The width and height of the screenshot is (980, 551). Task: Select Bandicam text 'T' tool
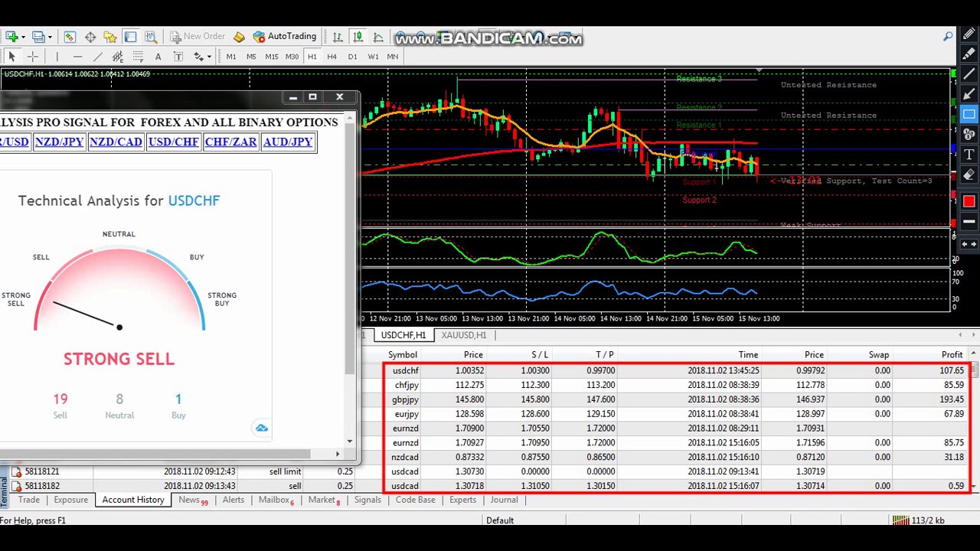pyautogui.click(x=969, y=155)
